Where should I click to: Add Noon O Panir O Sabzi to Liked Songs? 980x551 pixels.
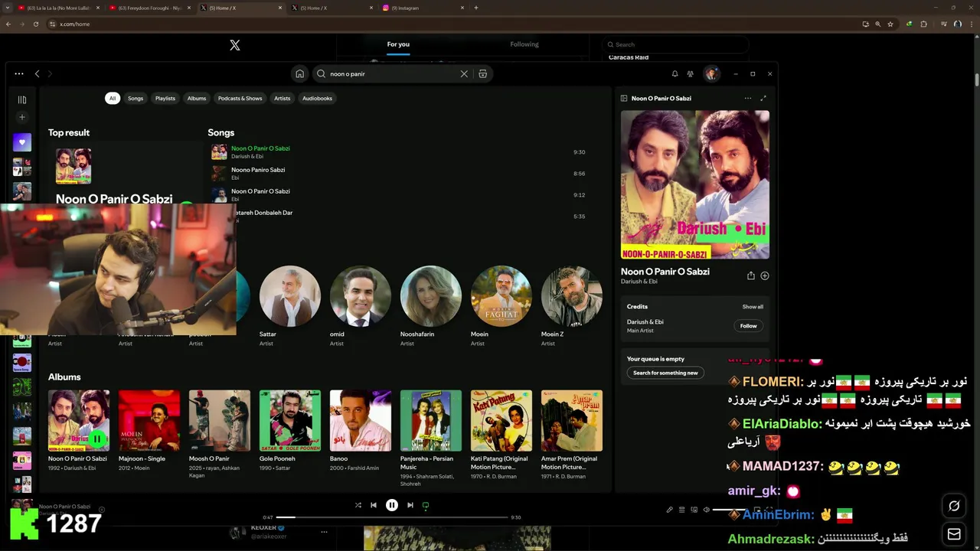tap(765, 275)
